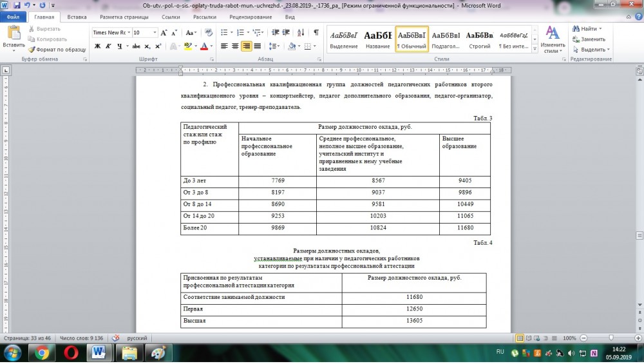Expand the font size dropdown

pyautogui.click(x=155, y=32)
